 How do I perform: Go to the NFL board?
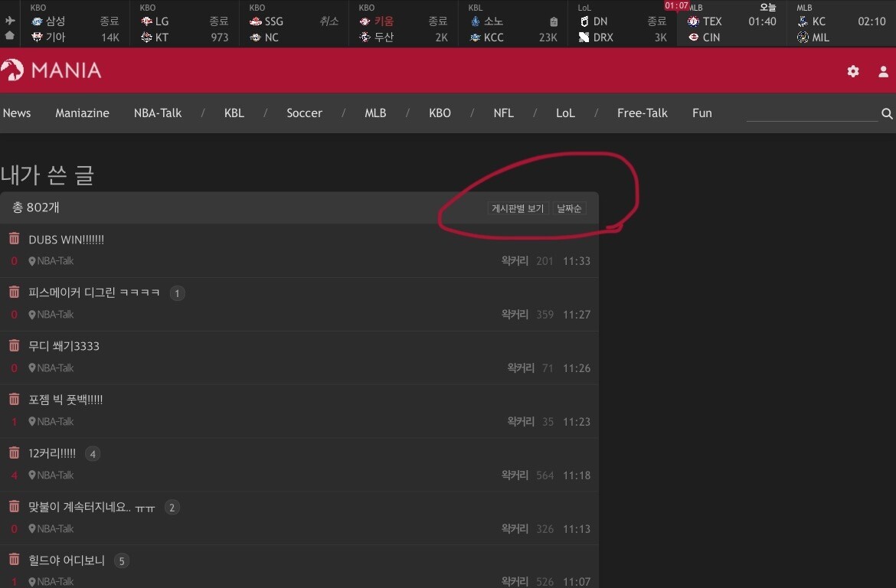pos(503,113)
